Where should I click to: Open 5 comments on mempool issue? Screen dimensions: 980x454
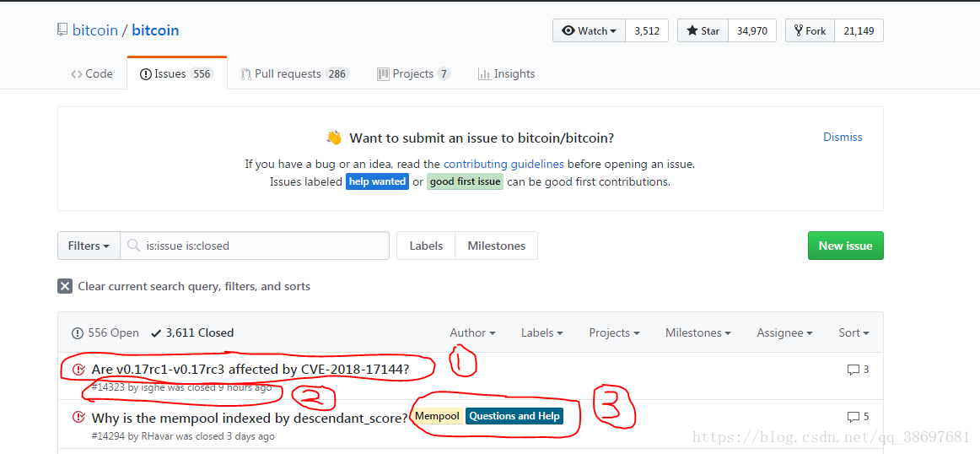(x=858, y=417)
